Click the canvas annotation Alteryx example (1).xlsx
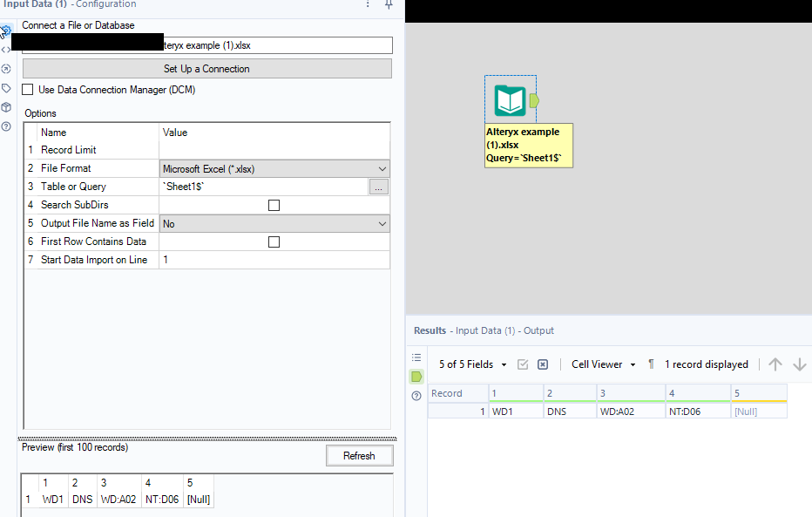This screenshot has height=517, width=812. click(x=529, y=145)
